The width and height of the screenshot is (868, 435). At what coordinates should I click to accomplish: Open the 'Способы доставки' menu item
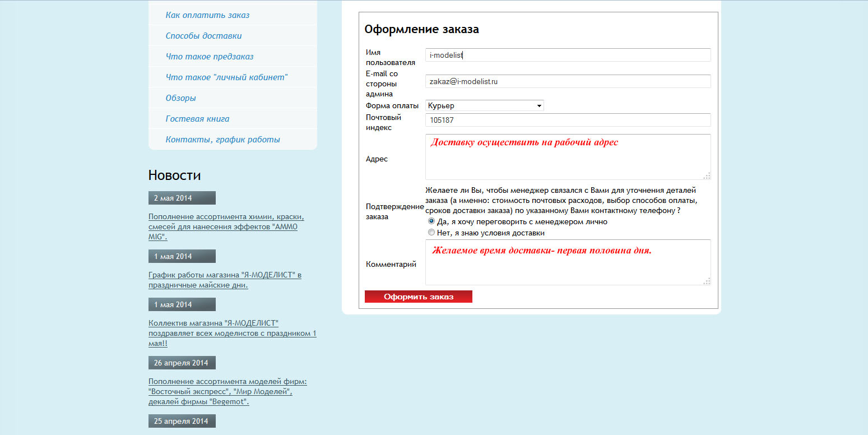(203, 36)
